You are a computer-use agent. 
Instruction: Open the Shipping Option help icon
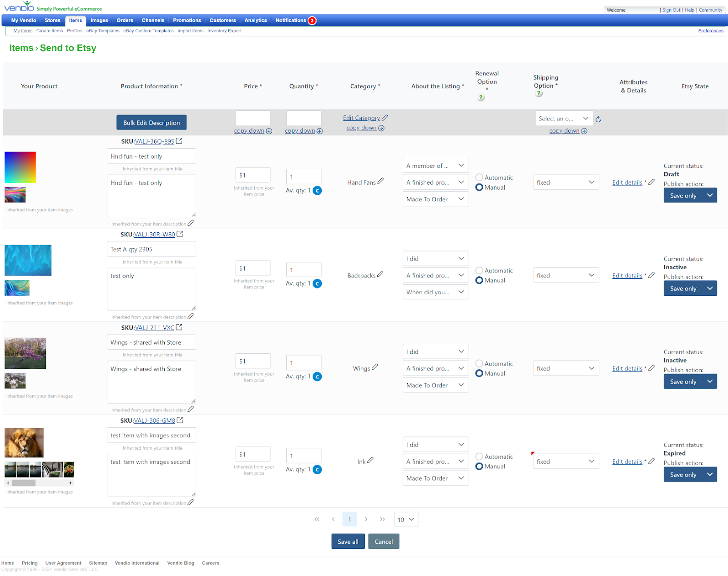[x=539, y=93]
